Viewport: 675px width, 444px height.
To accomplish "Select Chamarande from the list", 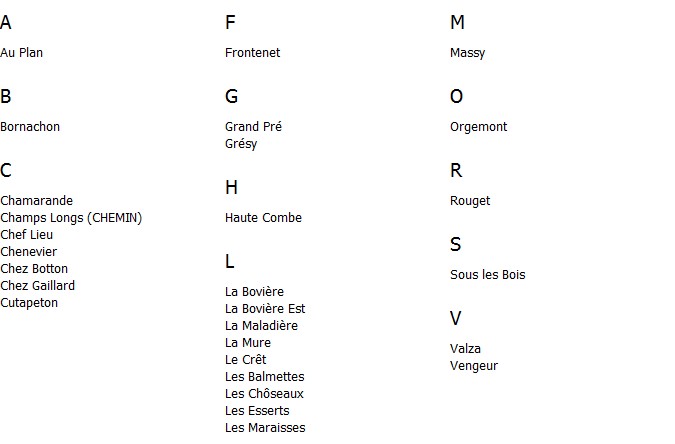I will click(37, 201).
